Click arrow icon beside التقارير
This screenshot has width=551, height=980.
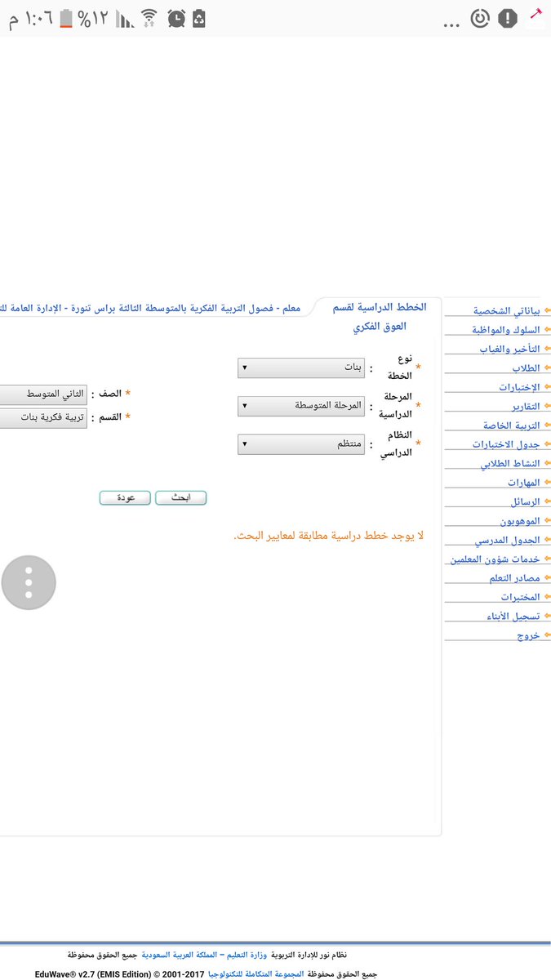point(547,406)
